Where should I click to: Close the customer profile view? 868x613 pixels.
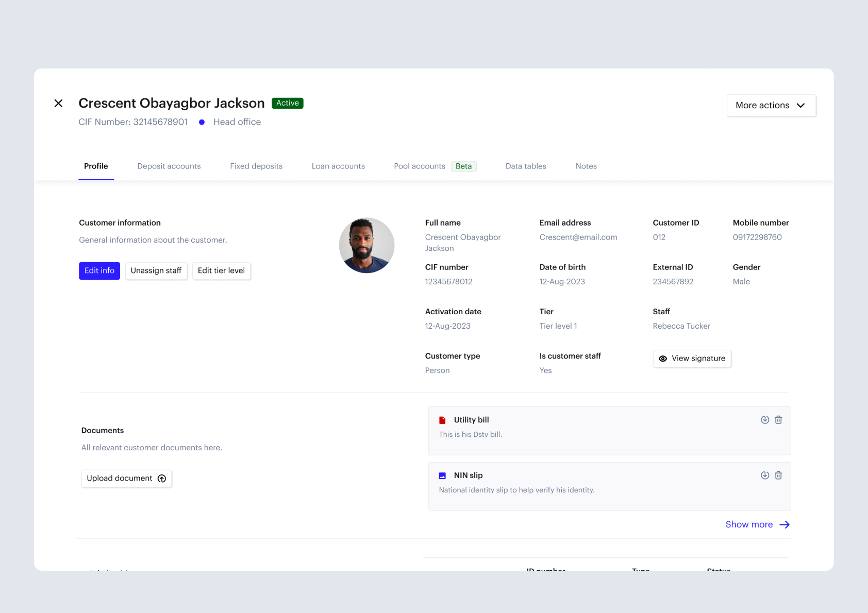click(x=58, y=103)
